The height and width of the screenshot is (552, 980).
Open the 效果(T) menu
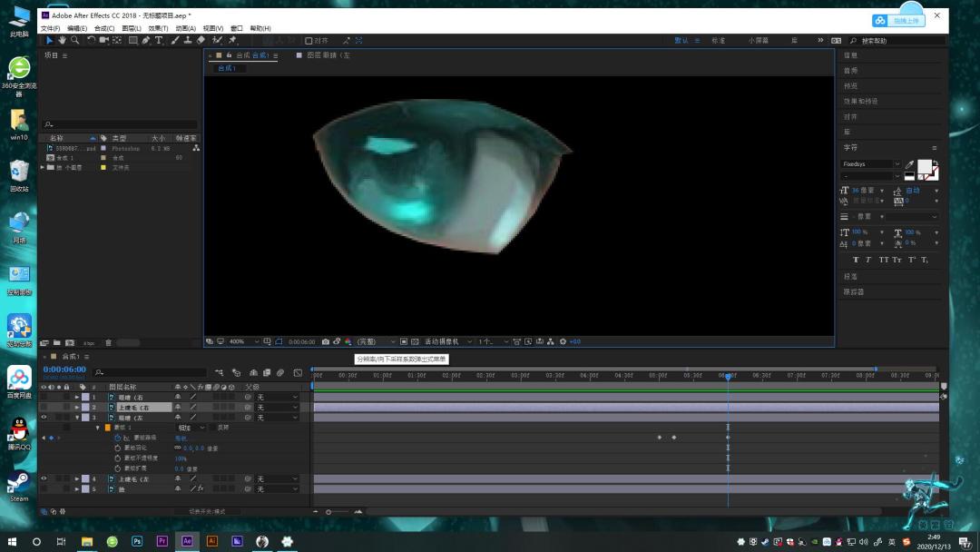pos(158,28)
